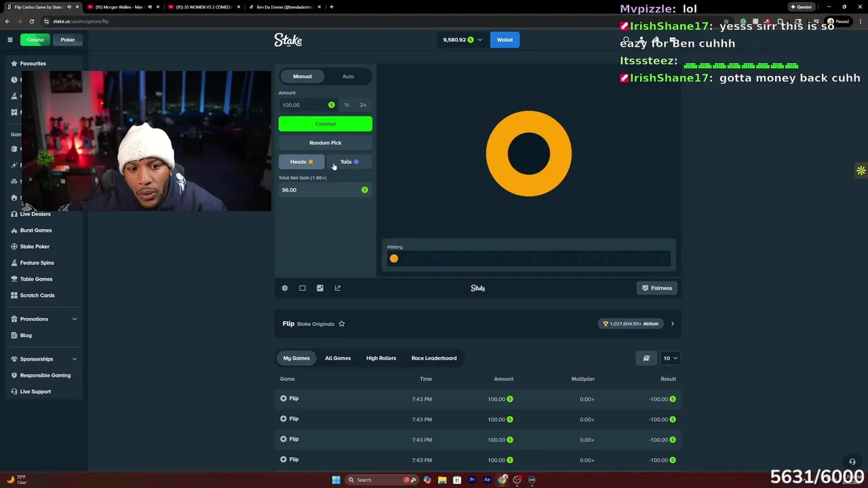The image size is (868, 488).
Task: Click the Casino button in the header
Action: click(35, 40)
